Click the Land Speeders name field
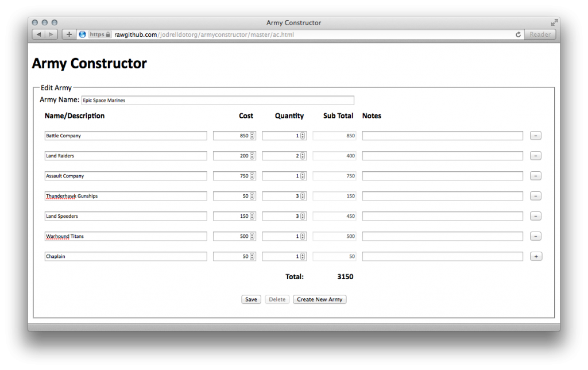 click(x=126, y=216)
